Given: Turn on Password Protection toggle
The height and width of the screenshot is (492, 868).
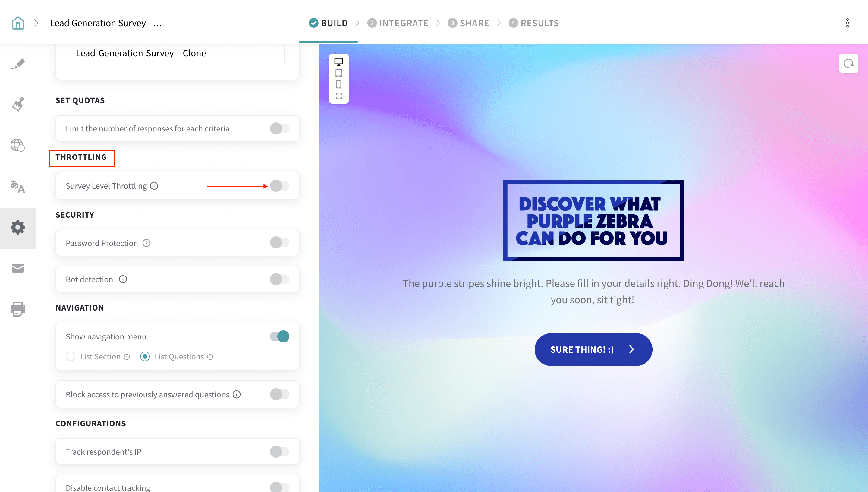Looking at the screenshot, I should coord(280,243).
